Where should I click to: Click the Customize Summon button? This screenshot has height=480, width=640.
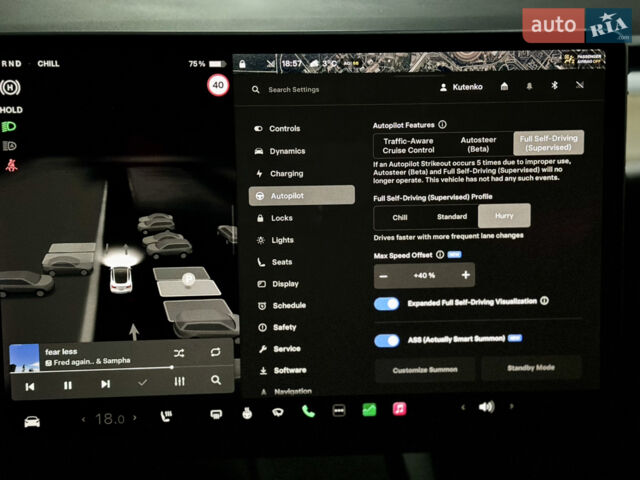[425, 370]
